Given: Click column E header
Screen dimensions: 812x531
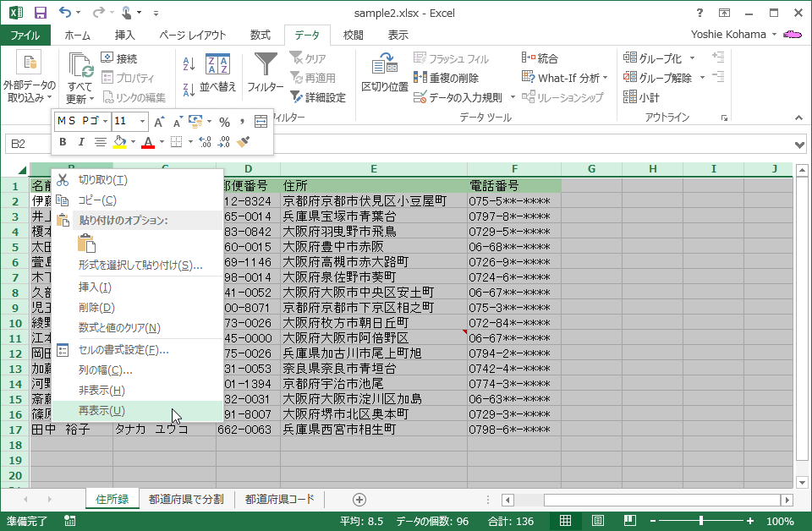Looking at the screenshot, I should (374, 169).
